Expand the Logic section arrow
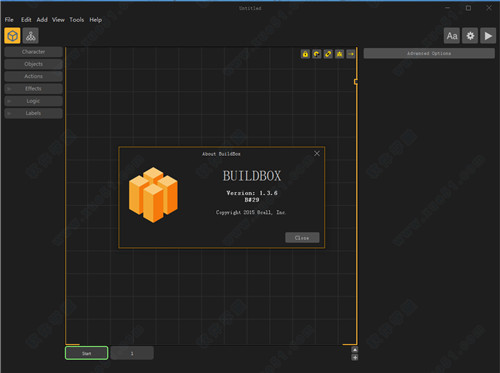 [x=9, y=101]
